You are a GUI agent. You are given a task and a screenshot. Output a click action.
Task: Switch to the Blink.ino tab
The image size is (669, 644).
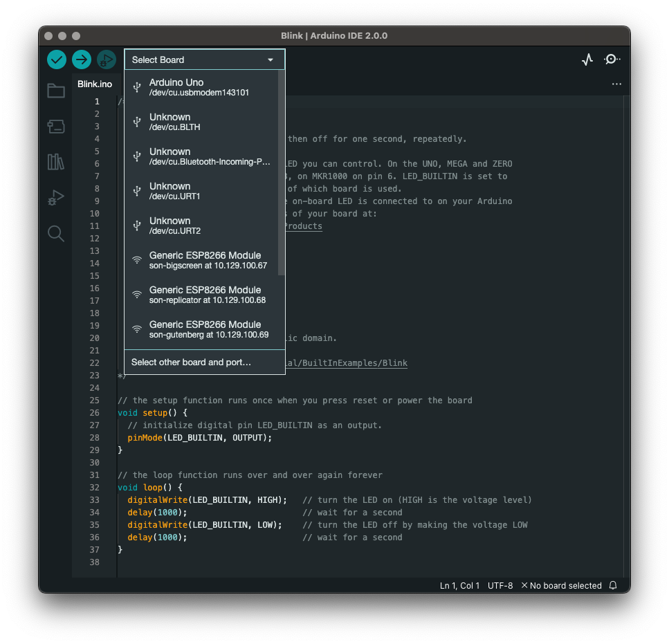click(95, 84)
